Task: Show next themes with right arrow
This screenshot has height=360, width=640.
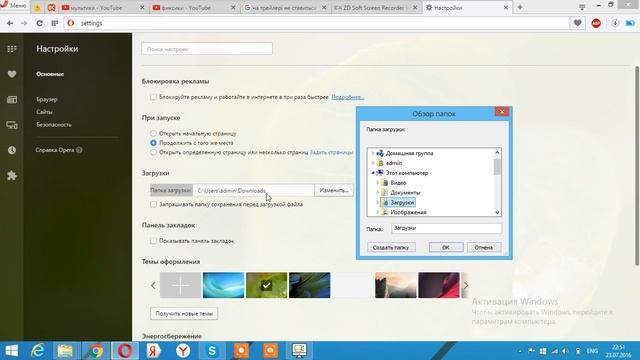Action: pyautogui.click(x=465, y=285)
